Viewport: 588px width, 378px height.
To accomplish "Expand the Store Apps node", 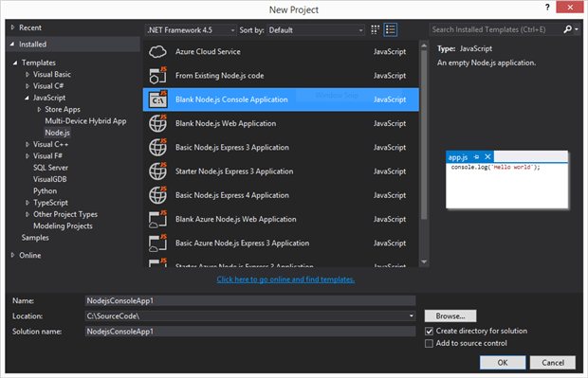I will click(39, 109).
